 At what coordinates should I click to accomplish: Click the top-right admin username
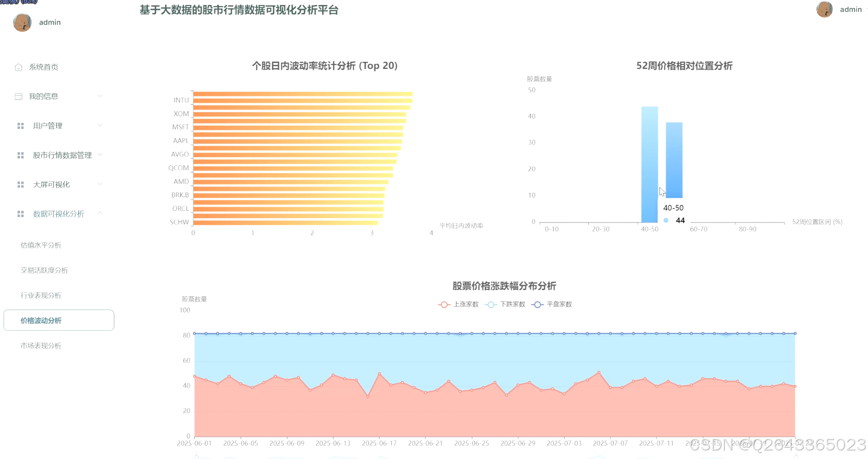pyautogui.click(x=851, y=9)
